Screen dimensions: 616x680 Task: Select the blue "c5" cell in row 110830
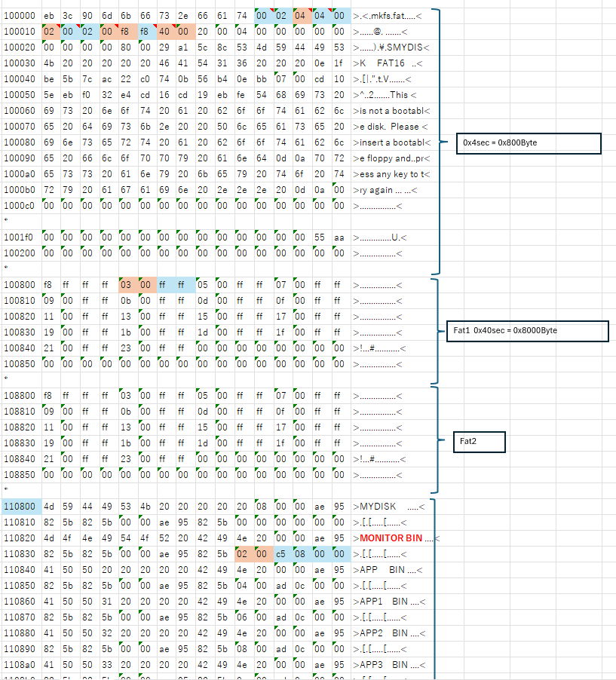coord(282,553)
